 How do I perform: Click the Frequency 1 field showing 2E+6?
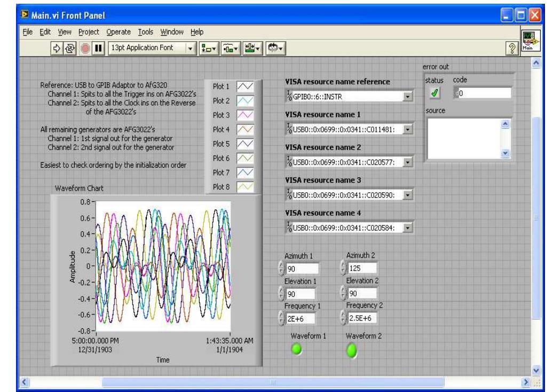[x=301, y=318]
